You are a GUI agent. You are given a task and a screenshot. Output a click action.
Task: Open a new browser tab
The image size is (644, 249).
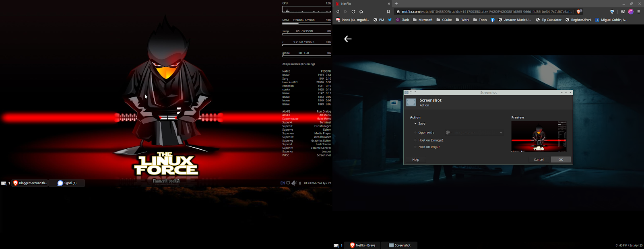[x=396, y=4]
